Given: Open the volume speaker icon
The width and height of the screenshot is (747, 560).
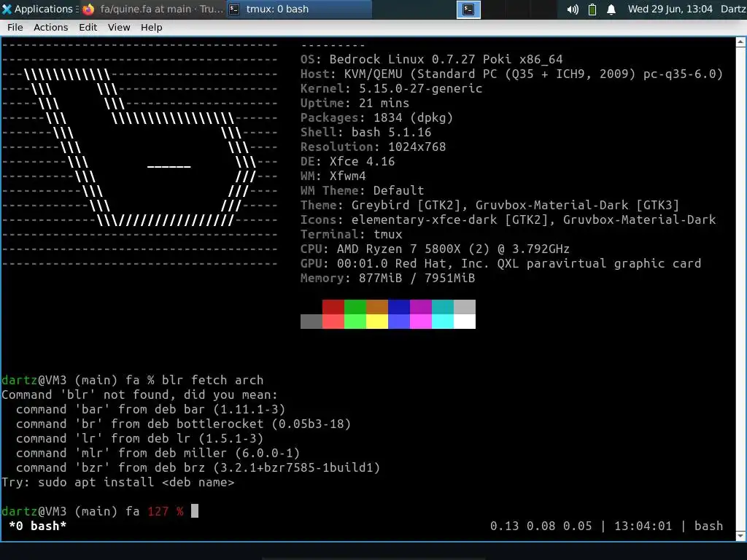Looking at the screenshot, I should [x=573, y=9].
